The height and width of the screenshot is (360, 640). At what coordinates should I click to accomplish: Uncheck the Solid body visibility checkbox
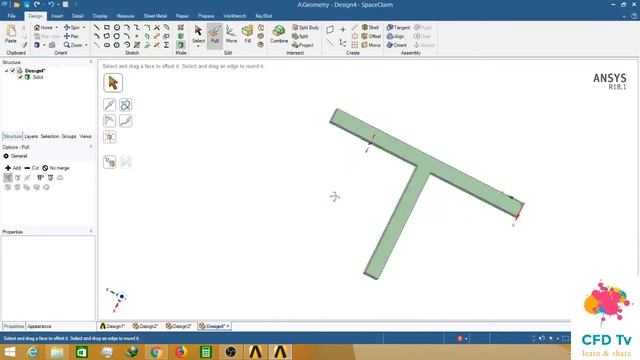pyautogui.click(x=20, y=77)
